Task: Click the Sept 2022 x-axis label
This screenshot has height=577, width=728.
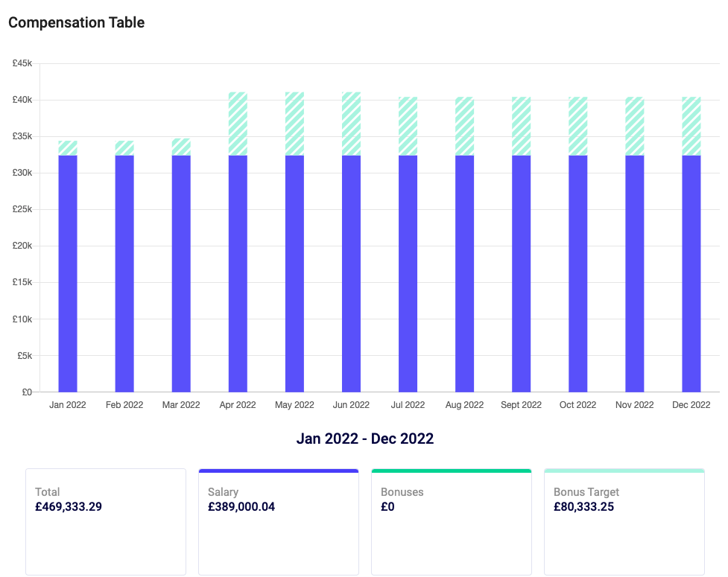Action: coord(521,405)
